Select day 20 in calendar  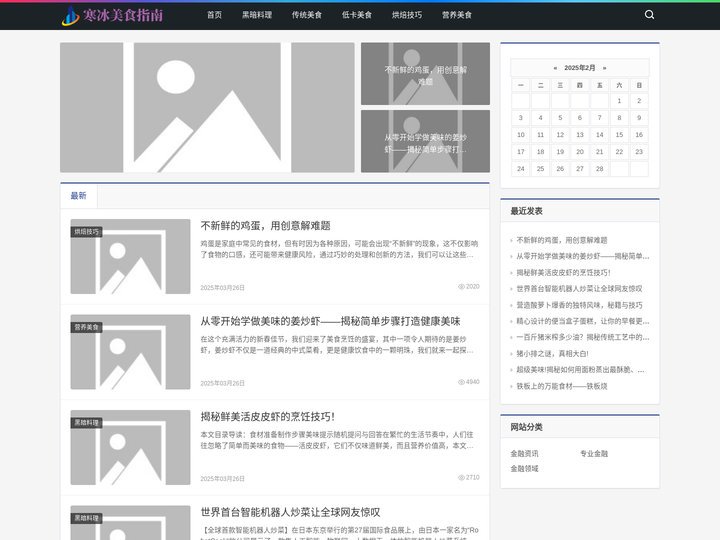tap(579, 152)
